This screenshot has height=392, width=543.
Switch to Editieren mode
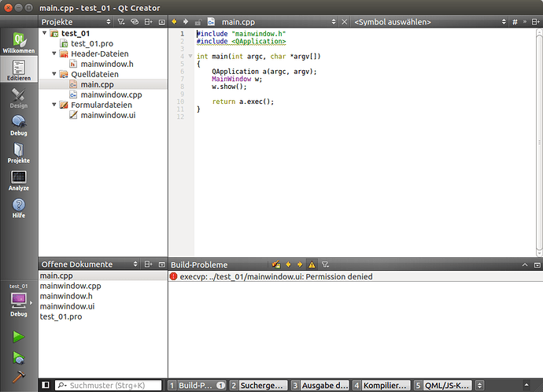(x=19, y=69)
